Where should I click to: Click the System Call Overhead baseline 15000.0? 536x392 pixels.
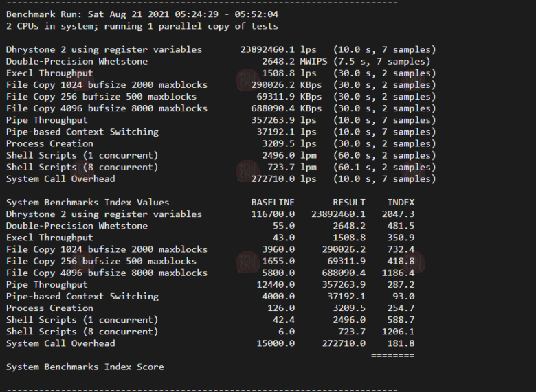pyautogui.click(x=275, y=343)
